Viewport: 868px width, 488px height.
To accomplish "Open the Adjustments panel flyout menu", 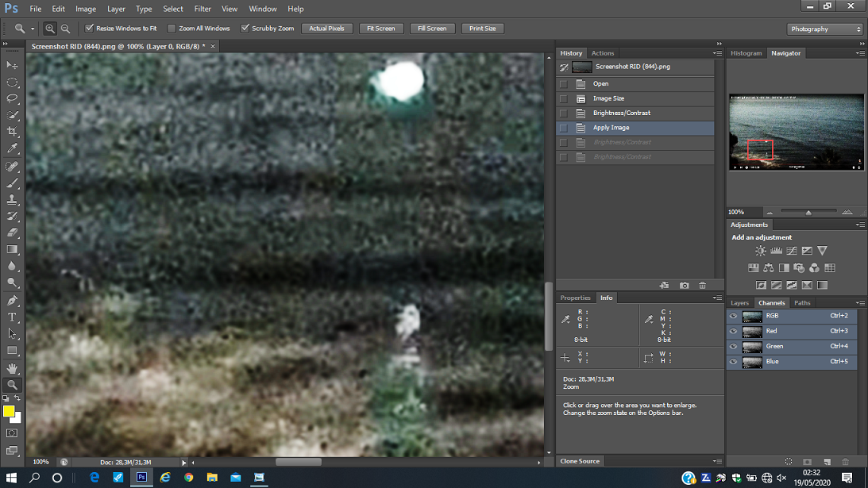I will pyautogui.click(x=860, y=225).
